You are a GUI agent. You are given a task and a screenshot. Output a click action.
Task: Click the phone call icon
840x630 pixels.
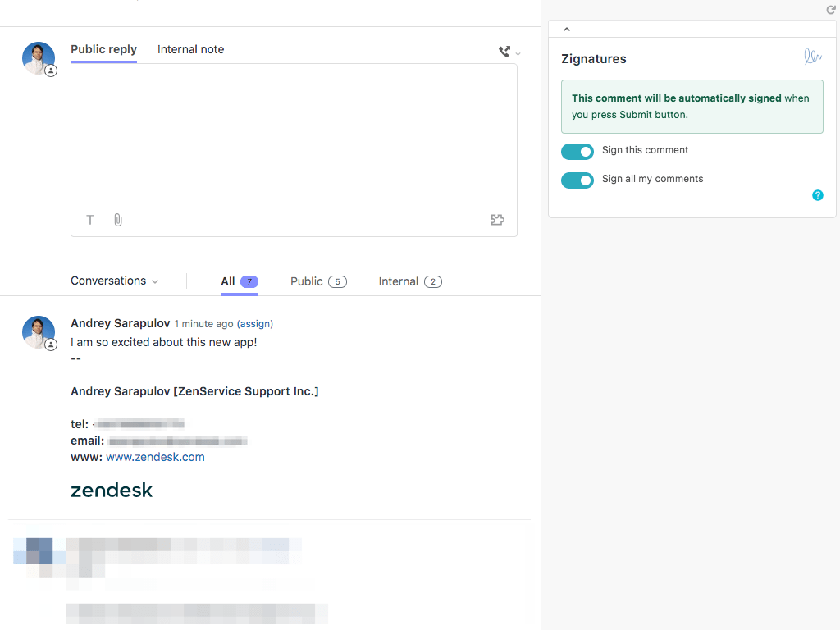504,52
